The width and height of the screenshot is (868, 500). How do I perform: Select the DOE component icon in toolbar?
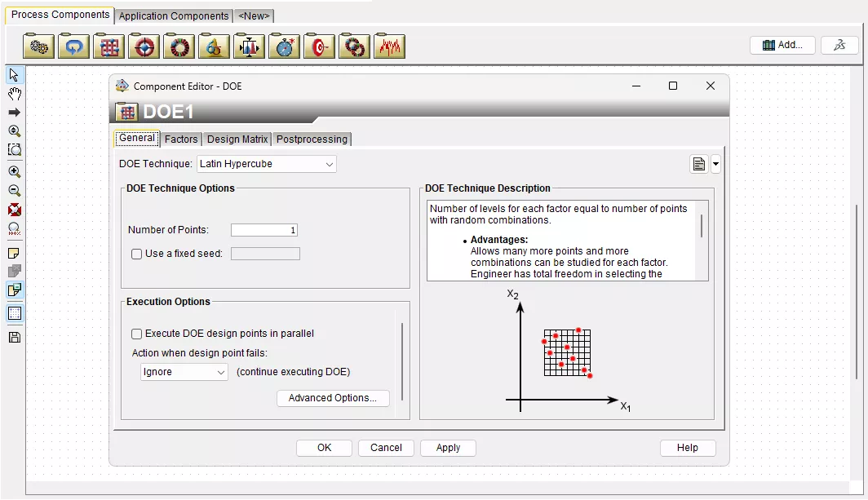pyautogui.click(x=108, y=46)
